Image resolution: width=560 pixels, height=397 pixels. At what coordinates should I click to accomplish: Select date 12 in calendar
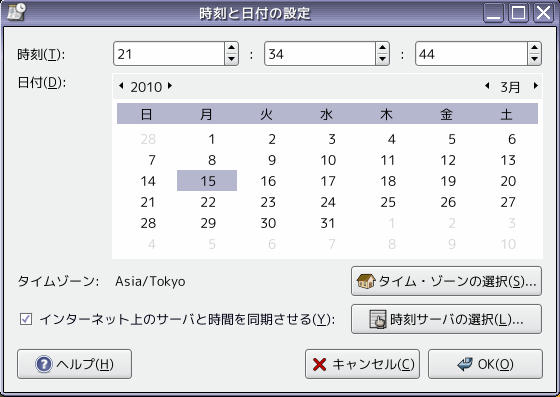[x=448, y=160]
